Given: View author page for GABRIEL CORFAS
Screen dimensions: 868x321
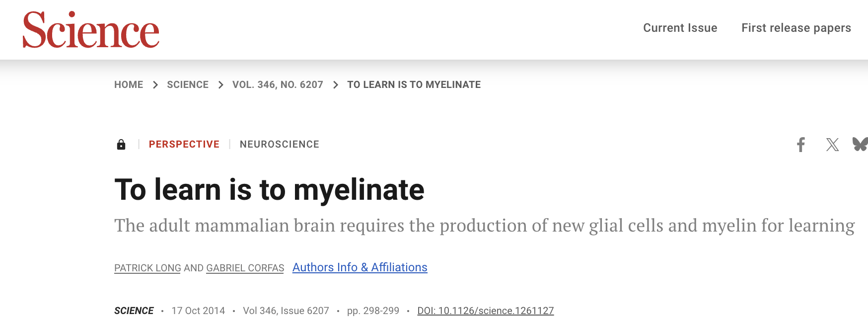Looking at the screenshot, I should (x=245, y=267).
